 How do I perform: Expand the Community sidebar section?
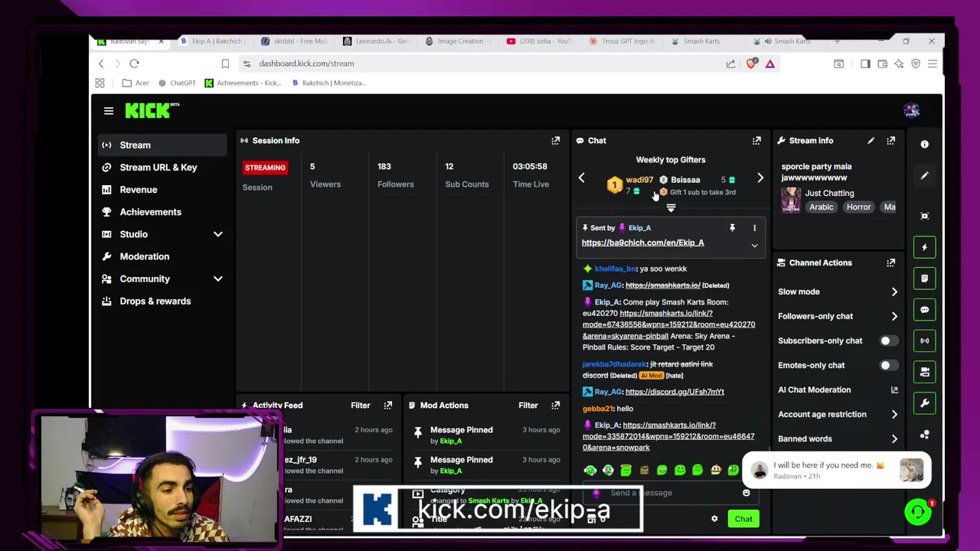click(x=217, y=279)
